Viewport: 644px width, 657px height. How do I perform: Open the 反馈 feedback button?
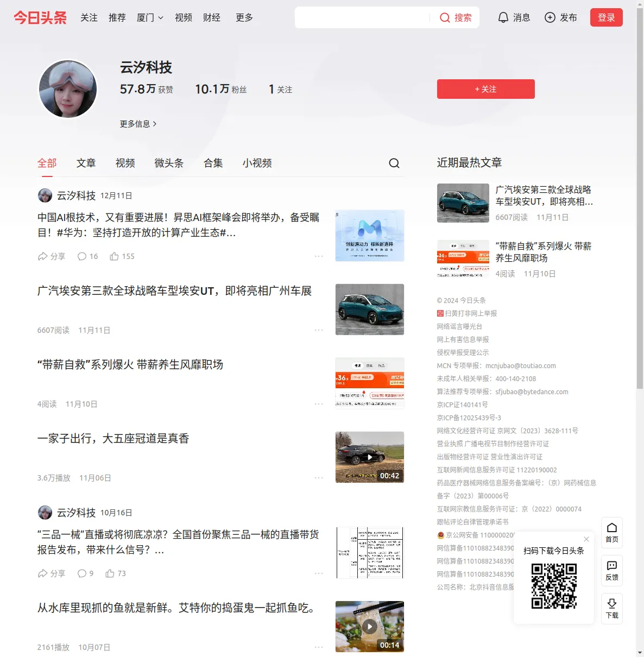pos(612,571)
